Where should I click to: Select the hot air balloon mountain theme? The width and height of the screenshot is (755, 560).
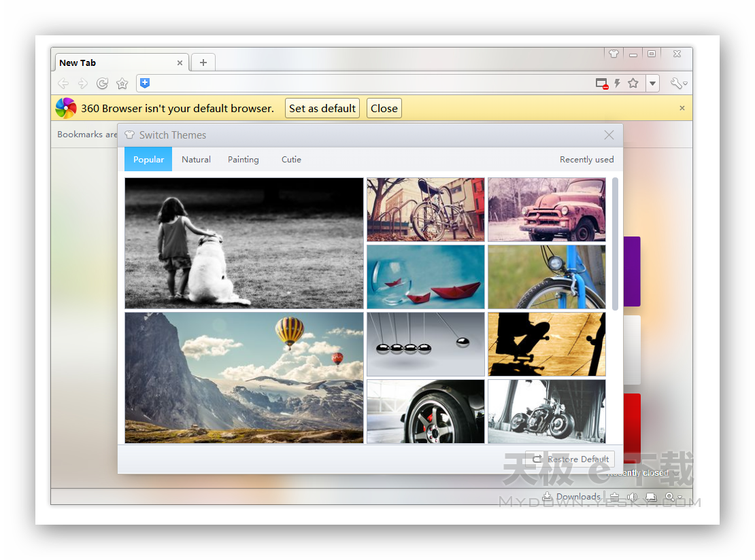[x=244, y=377]
